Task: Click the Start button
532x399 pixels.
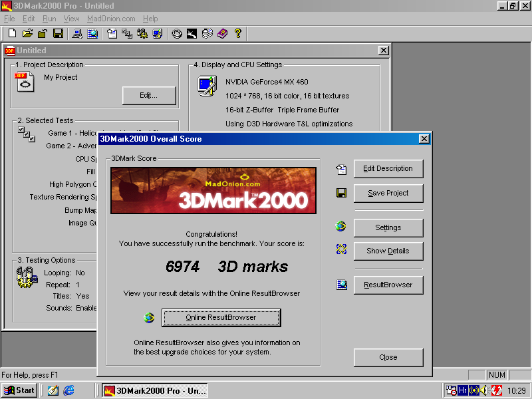Action: (19, 390)
